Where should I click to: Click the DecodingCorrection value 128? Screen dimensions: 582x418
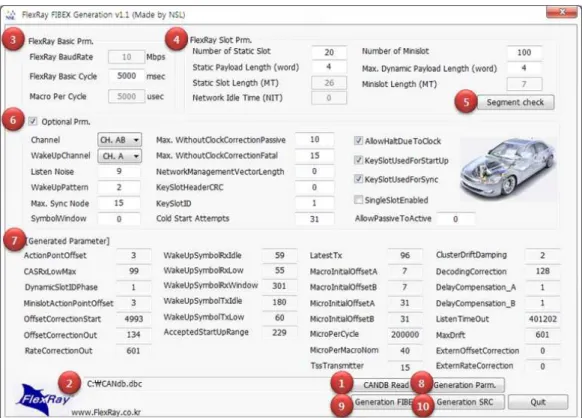pos(542,271)
